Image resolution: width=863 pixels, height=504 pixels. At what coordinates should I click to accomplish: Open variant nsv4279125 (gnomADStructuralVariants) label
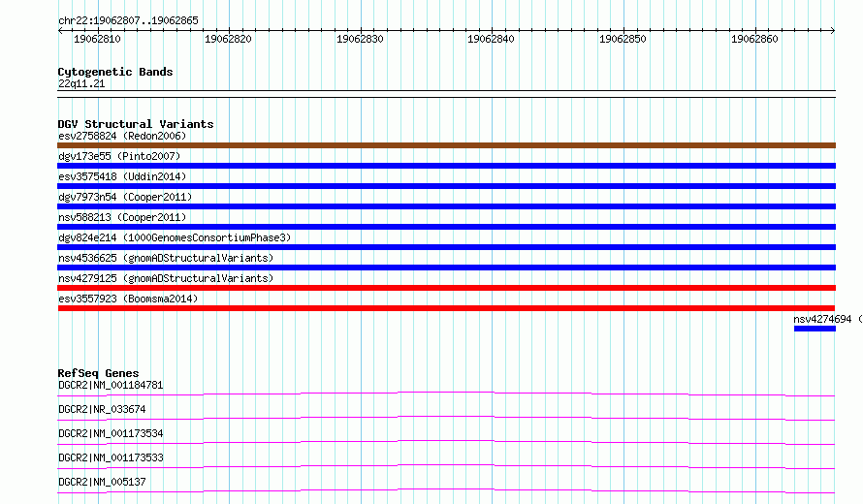coord(166,278)
